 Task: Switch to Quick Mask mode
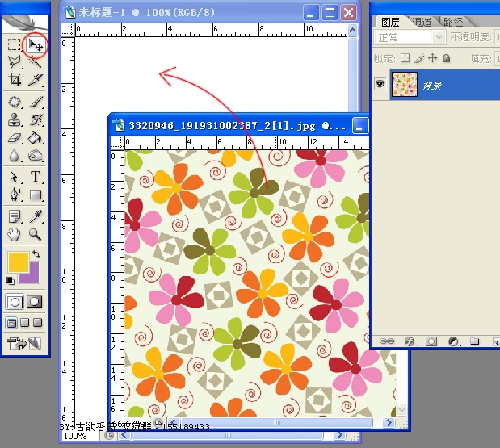[x=34, y=301]
